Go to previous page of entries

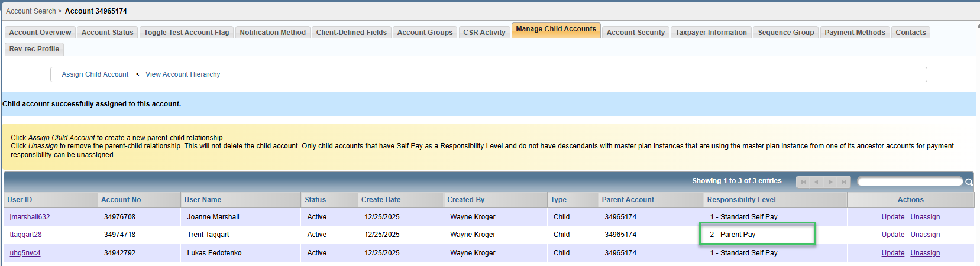(817, 182)
